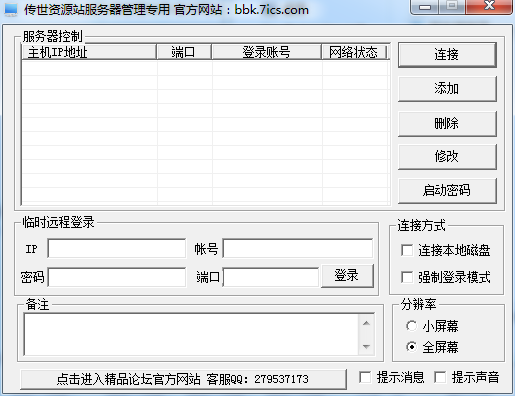Focus the 帐号 input field

298,248
